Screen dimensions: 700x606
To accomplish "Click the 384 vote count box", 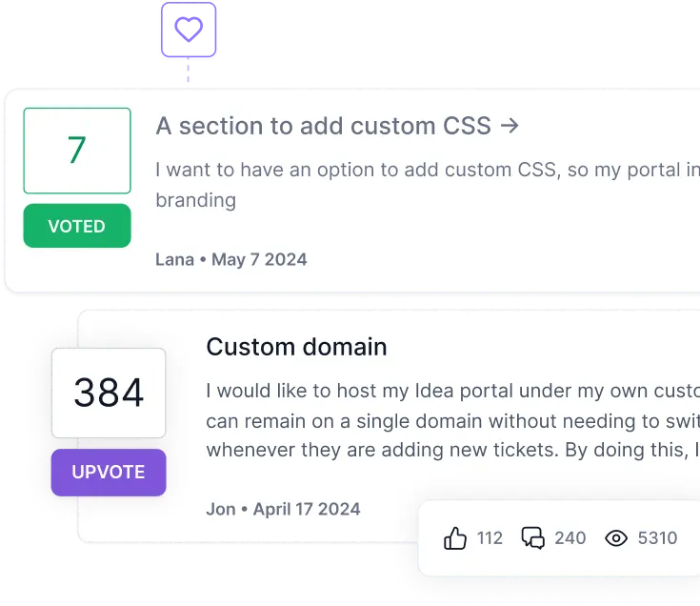I will click(x=109, y=393).
